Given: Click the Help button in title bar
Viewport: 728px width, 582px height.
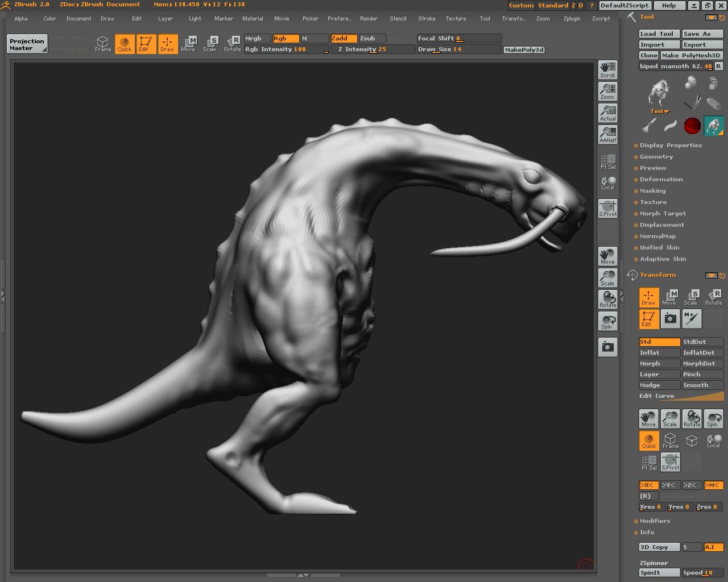Looking at the screenshot, I should (669, 5).
